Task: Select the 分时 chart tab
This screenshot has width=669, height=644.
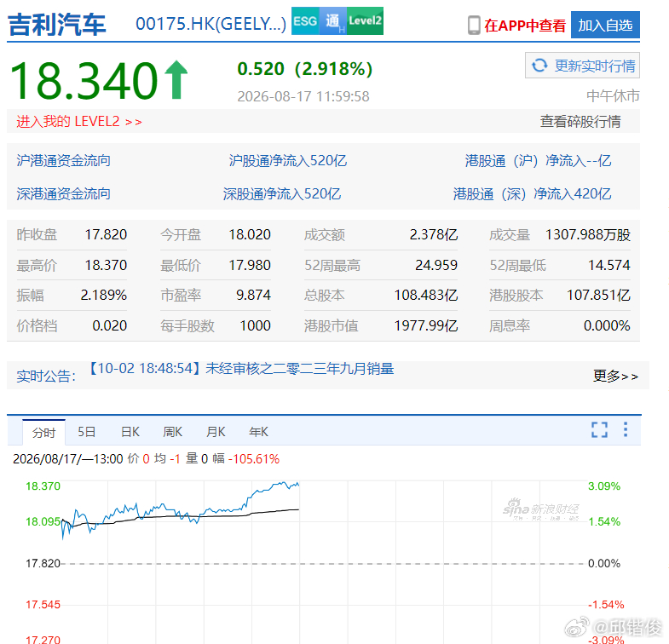Action: click(44, 433)
